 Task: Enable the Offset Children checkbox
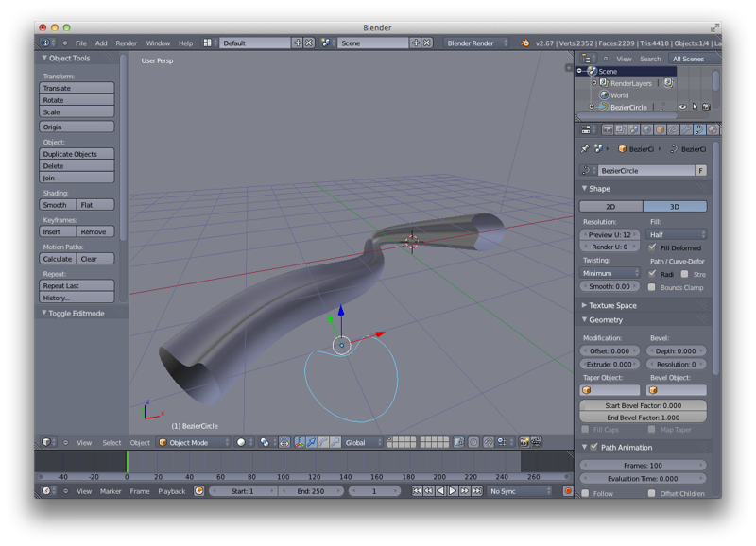click(x=652, y=493)
